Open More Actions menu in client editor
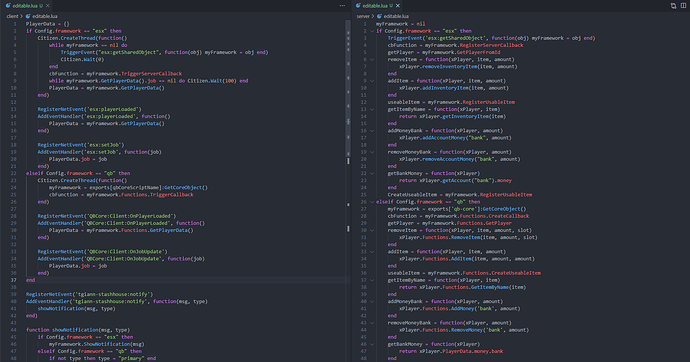This screenshot has height=362, width=690. [x=342, y=5]
